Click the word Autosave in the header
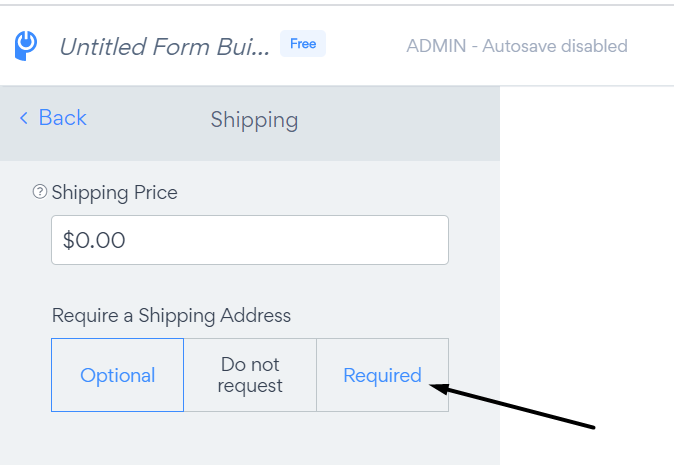Viewport: 674px width, 465px height. click(x=519, y=46)
